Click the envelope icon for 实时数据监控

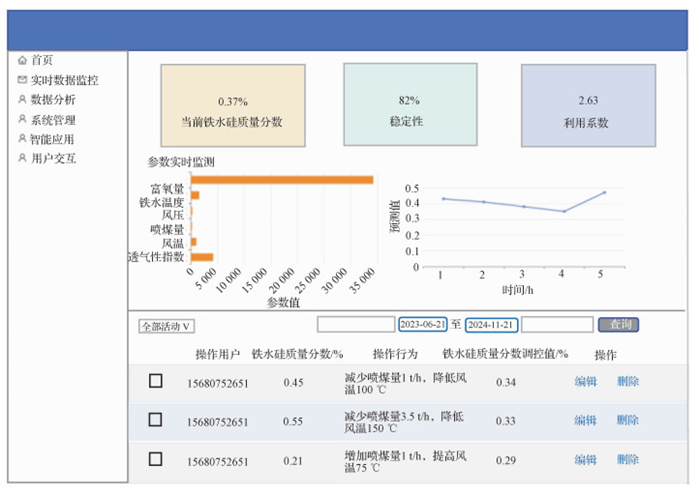click(x=22, y=80)
